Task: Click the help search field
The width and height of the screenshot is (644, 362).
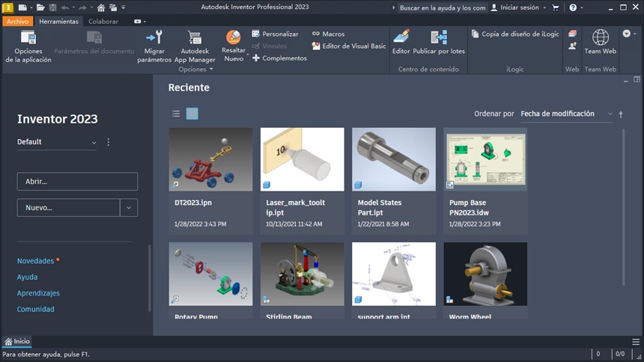Action: [443, 7]
